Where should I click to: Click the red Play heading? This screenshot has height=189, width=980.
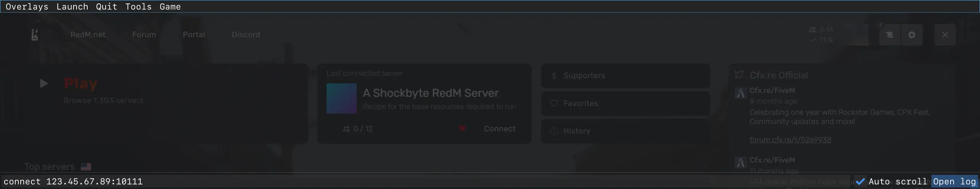[80, 83]
